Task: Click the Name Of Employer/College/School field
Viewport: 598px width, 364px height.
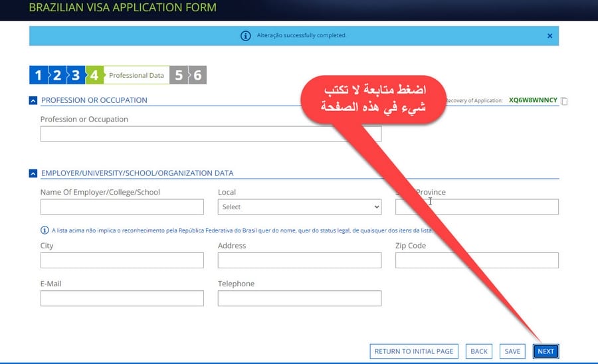Action: coord(122,207)
